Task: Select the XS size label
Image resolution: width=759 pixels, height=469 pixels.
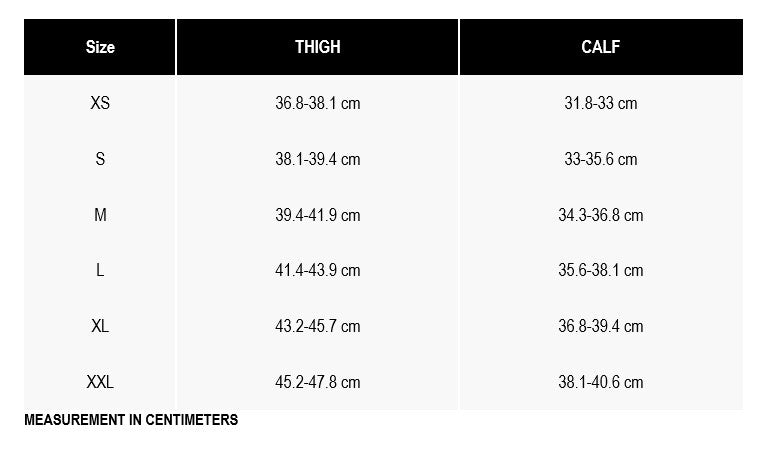Action: pyautogui.click(x=100, y=103)
